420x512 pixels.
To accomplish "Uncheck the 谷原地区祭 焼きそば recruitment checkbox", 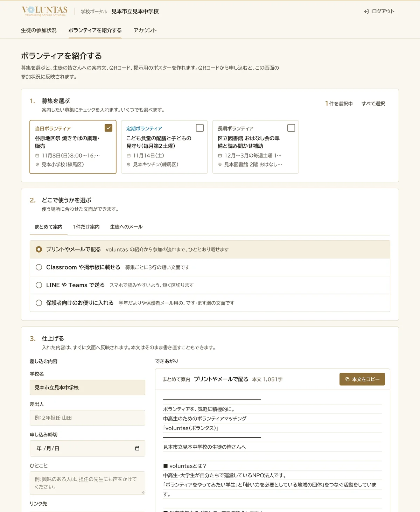I will point(108,128).
